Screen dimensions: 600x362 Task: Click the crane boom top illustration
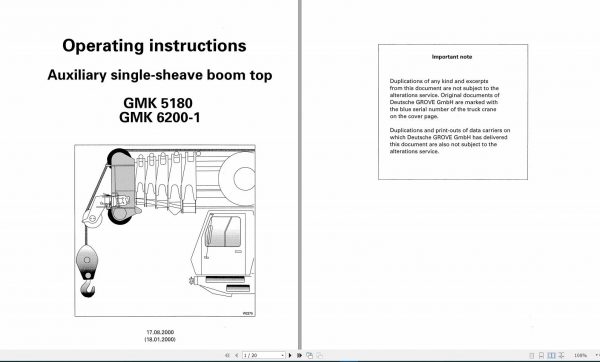pyautogui.click(x=165, y=231)
